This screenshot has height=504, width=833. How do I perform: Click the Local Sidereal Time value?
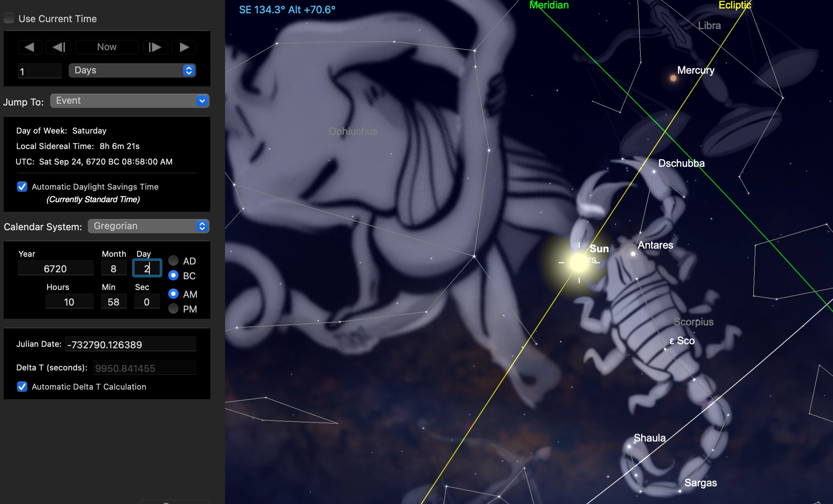click(x=120, y=146)
